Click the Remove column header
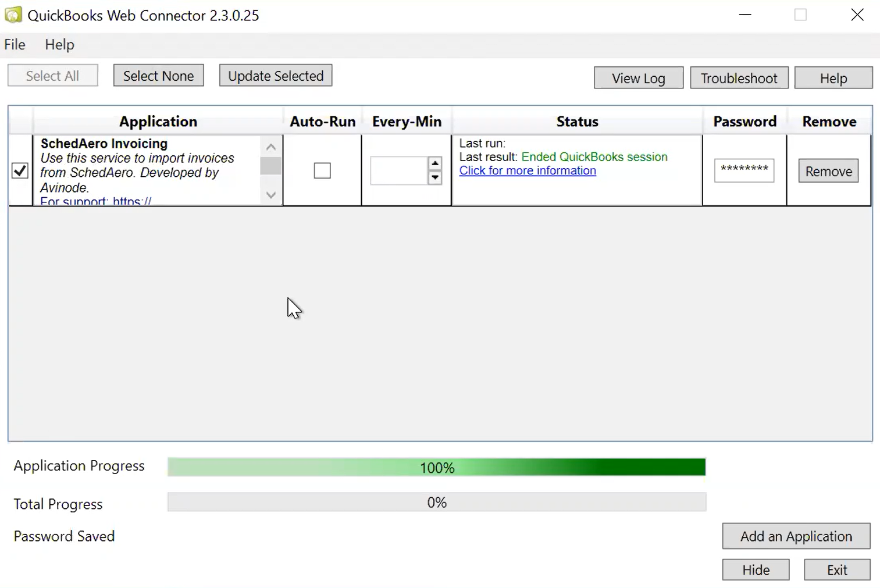This screenshot has width=880, height=588. point(829,122)
